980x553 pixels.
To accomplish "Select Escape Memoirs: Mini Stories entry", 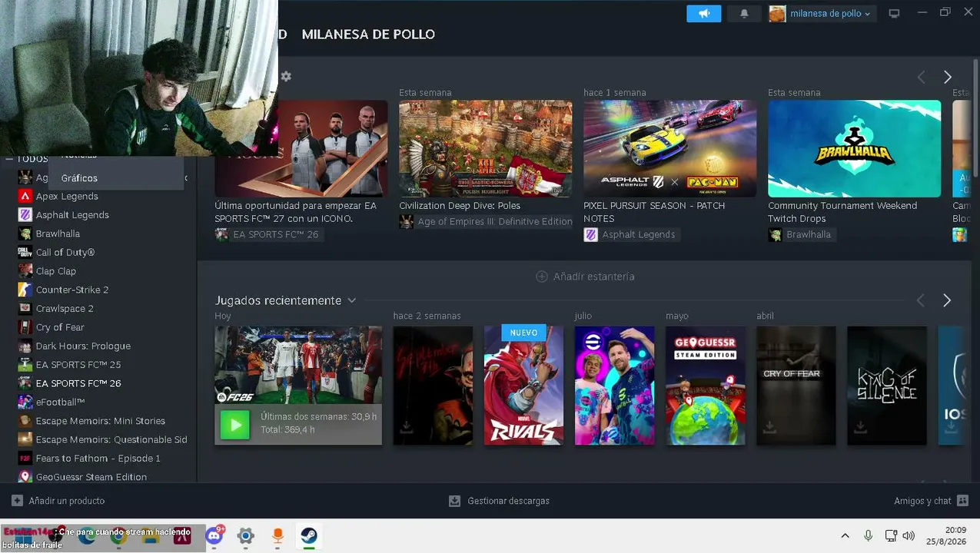I will coord(101,421).
